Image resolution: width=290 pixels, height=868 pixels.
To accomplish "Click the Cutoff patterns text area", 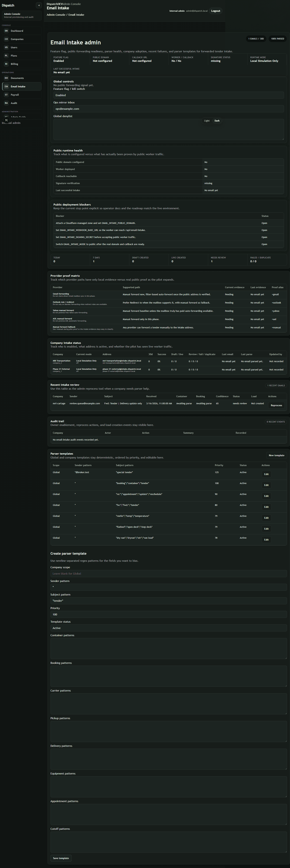I will (168, 842).
